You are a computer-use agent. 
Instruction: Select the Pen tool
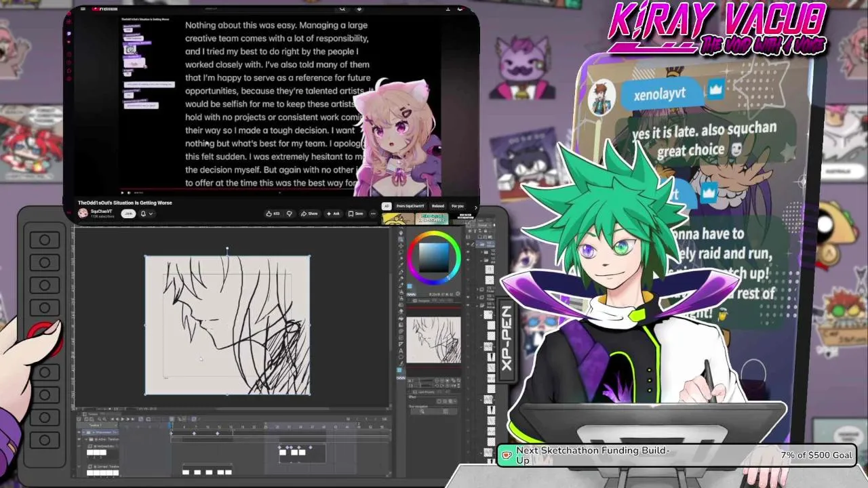pos(401,272)
